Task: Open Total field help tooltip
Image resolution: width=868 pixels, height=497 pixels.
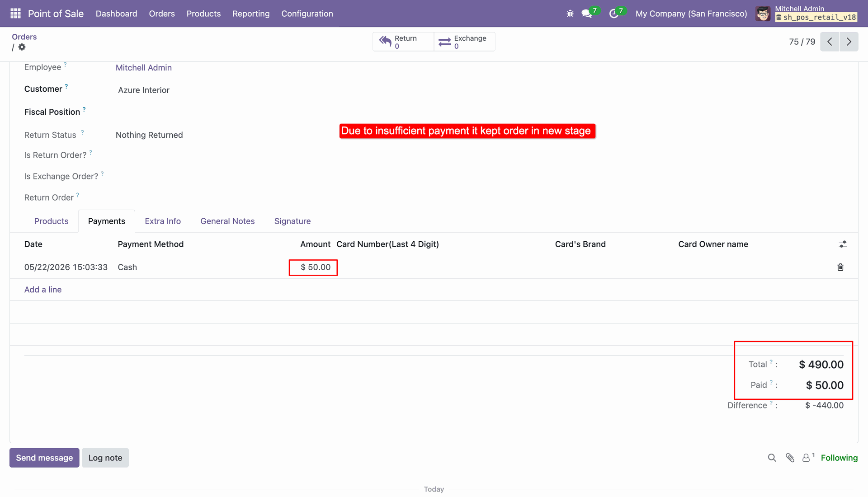Action: tap(771, 362)
